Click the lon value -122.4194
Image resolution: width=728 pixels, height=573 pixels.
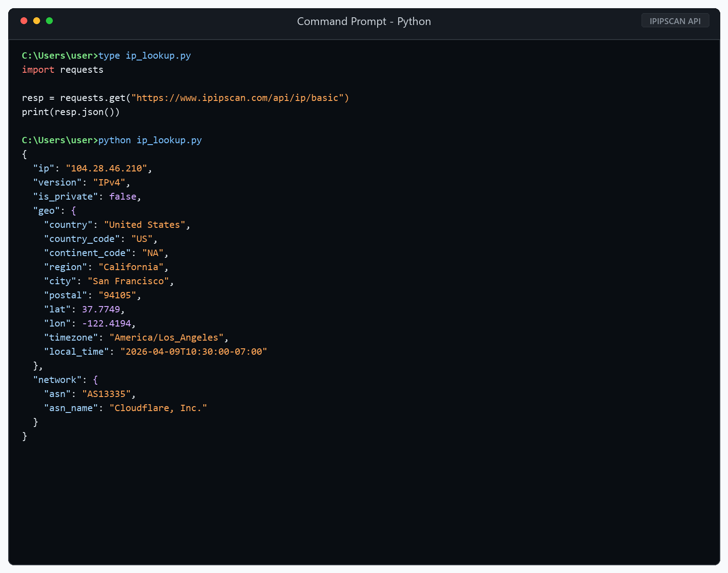coord(106,323)
